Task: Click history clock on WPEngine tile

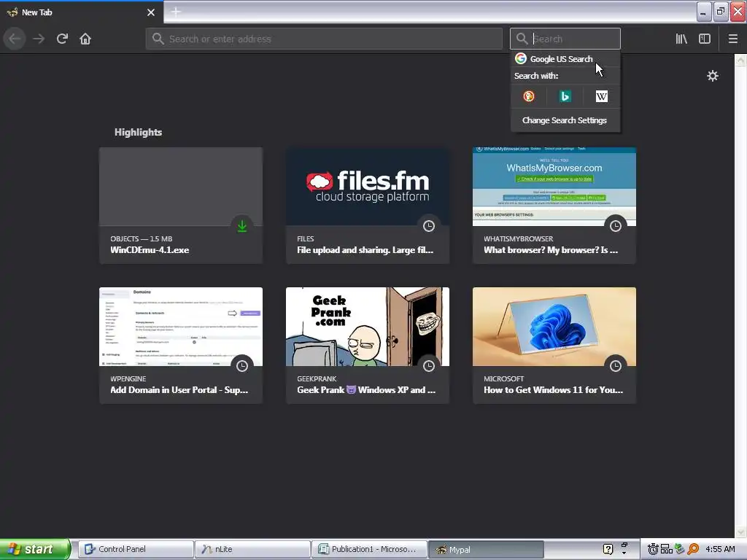Action: (242, 366)
